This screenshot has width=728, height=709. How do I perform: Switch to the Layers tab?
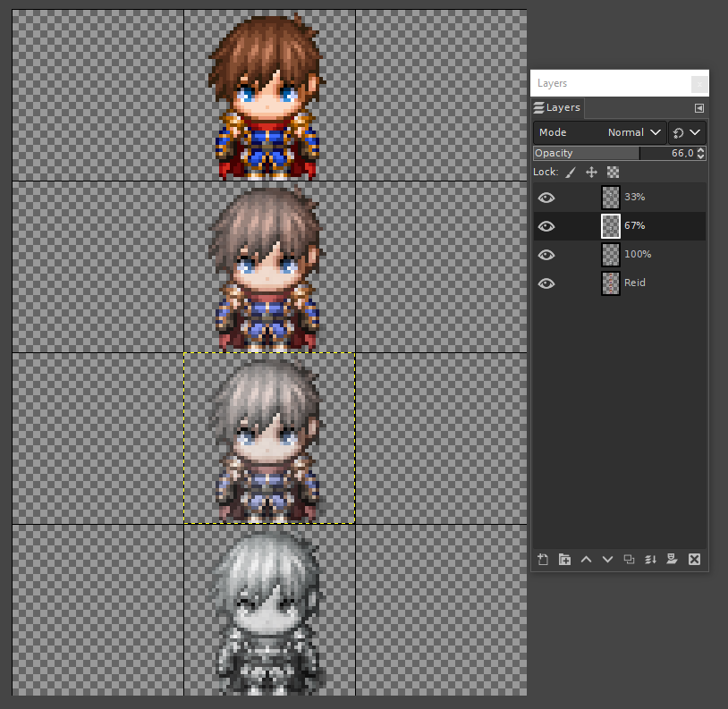point(557,107)
